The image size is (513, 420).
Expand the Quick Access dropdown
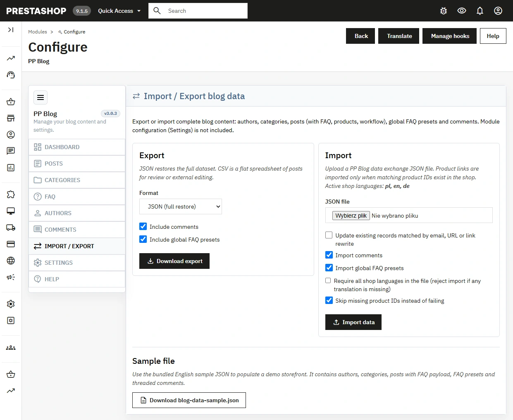coord(119,11)
